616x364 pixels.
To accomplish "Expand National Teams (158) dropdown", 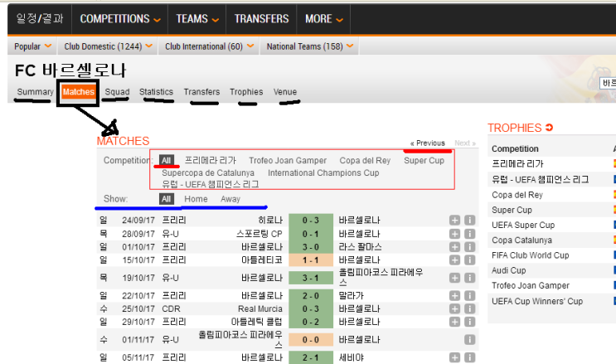I will [310, 46].
